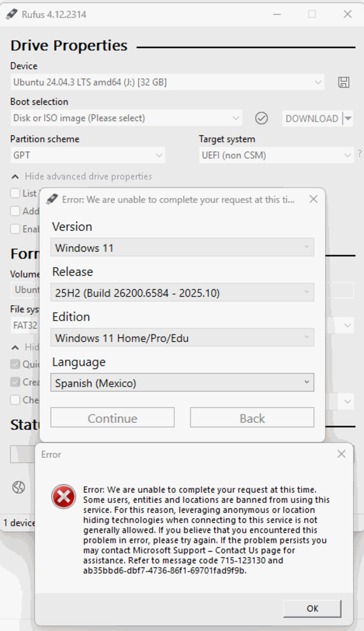Click the save disk image icon next to Device
This screenshot has width=364, height=631.
(x=344, y=83)
